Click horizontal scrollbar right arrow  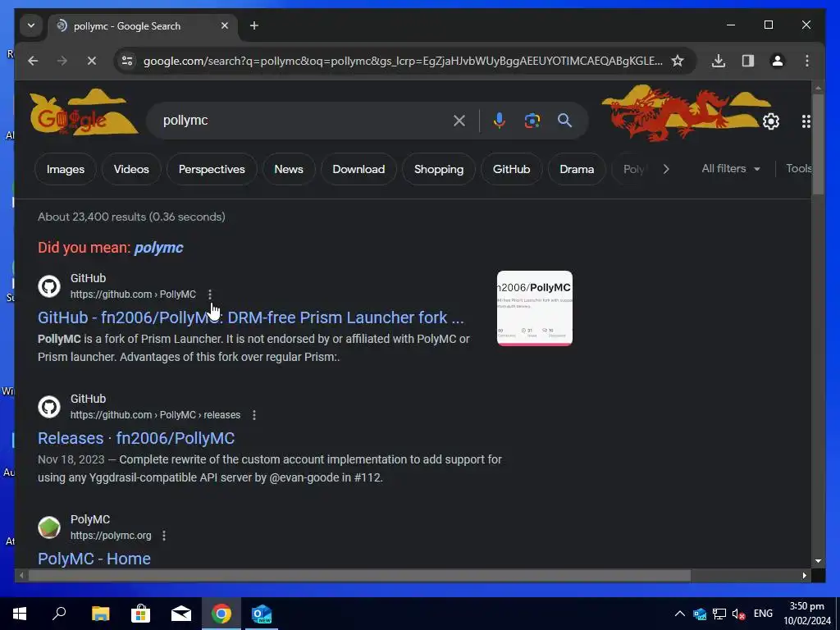click(804, 575)
